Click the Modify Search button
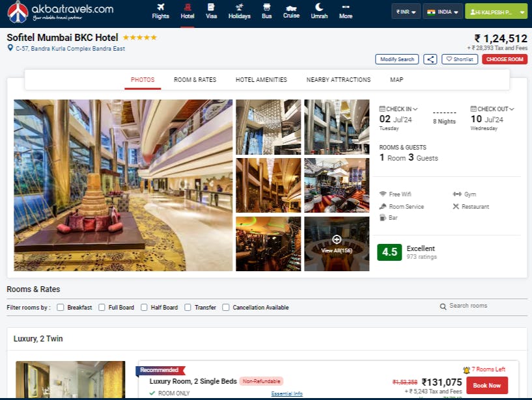Viewport: 532px width, 400px height. (x=397, y=59)
